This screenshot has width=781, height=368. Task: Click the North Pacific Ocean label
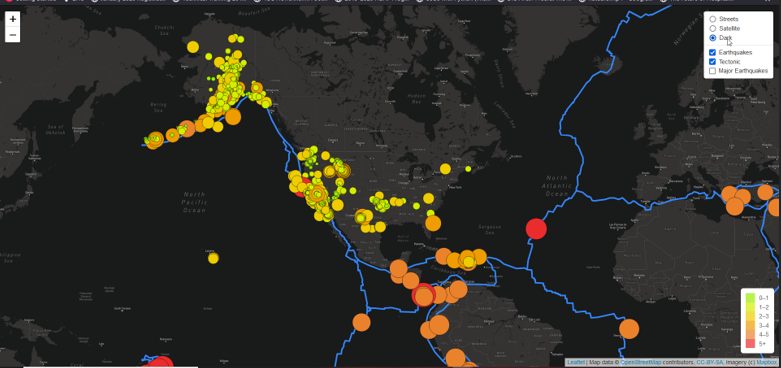coord(194,202)
